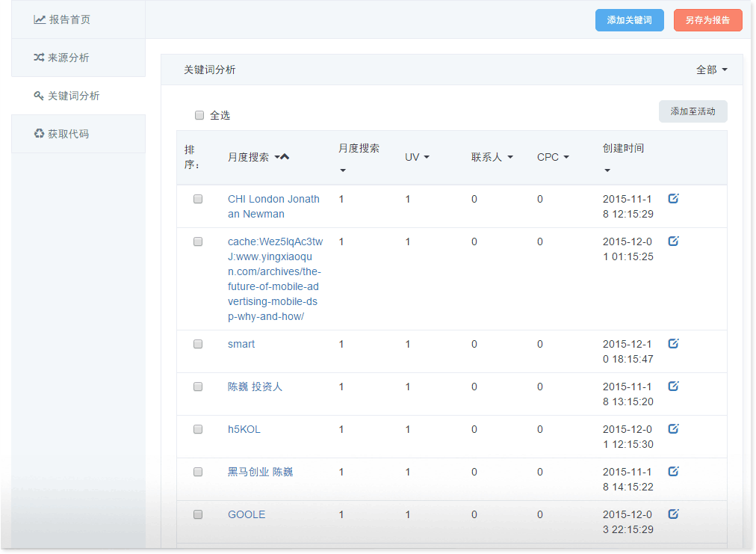The image size is (756, 554).
Task: Check the GOOLE row checkbox
Action: point(198,514)
